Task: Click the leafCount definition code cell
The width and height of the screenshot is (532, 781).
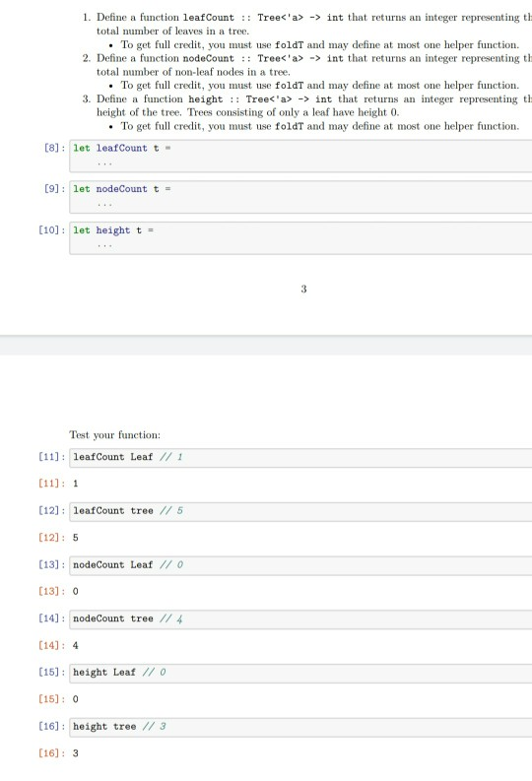Action: pyautogui.click(x=300, y=156)
